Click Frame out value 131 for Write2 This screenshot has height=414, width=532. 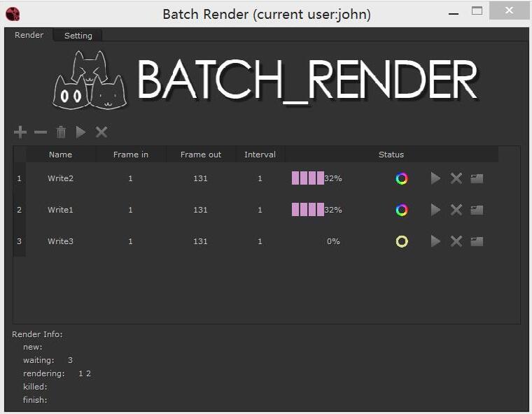[200, 178]
